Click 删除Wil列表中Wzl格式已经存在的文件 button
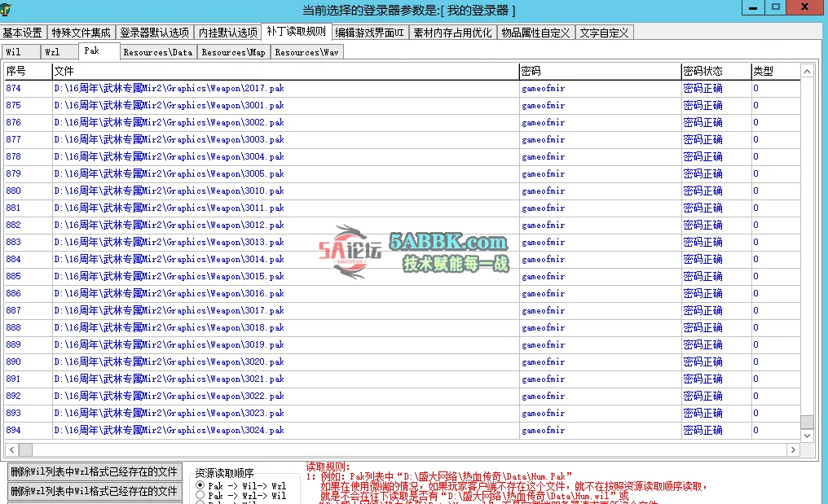The height and width of the screenshot is (504, 828). coord(95,471)
